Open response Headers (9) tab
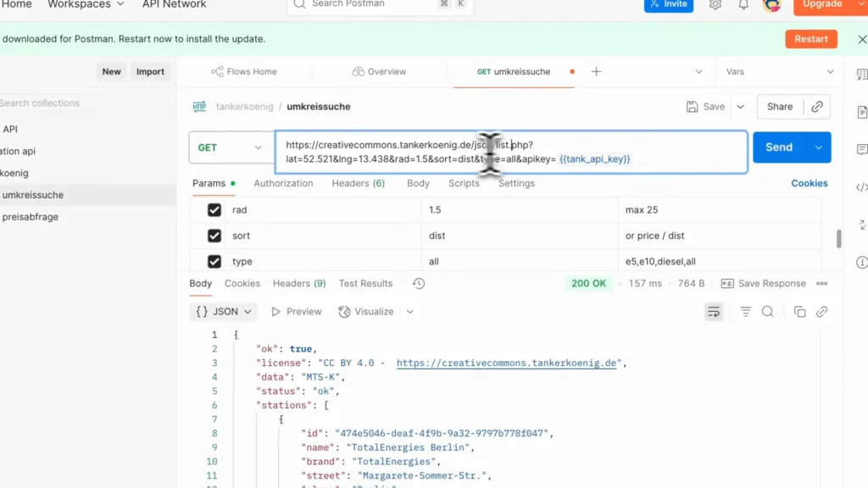 (299, 283)
